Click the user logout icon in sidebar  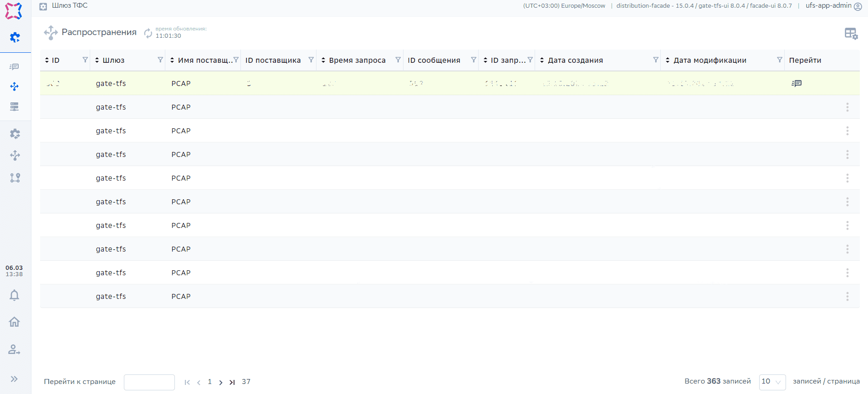point(15,349)
